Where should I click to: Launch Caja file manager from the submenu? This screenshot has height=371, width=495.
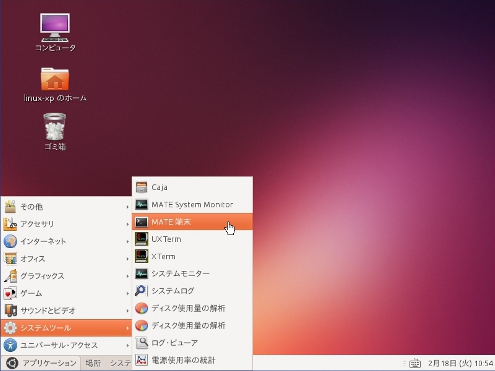click(192, 187)
